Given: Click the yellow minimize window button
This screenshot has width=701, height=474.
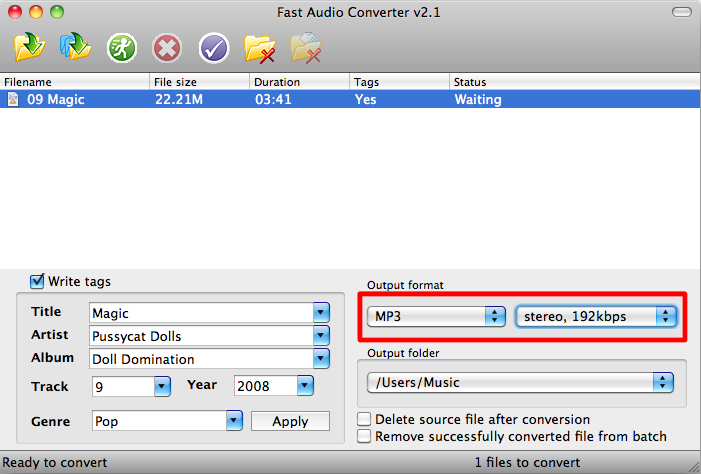Looking at the screenshot, I should point(36,12).
